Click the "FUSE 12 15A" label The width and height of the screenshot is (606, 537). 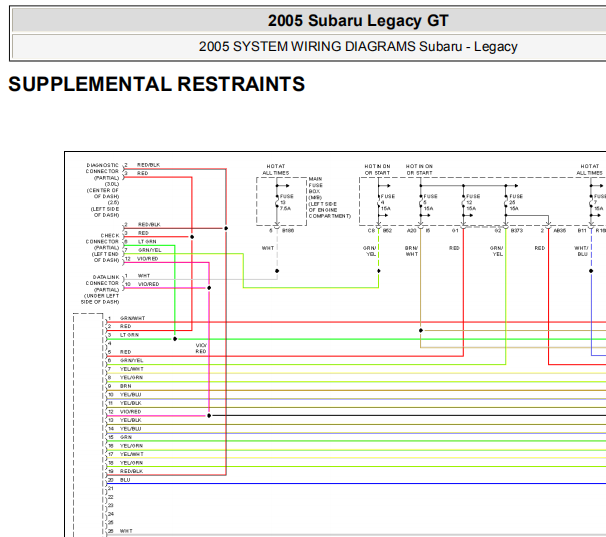tap(473, 202)
